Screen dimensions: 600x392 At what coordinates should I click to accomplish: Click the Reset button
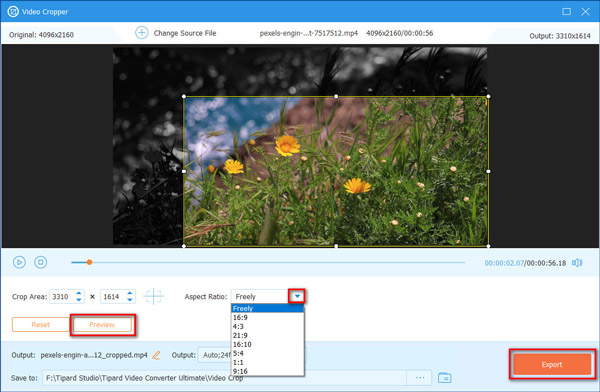coord(41,325)
